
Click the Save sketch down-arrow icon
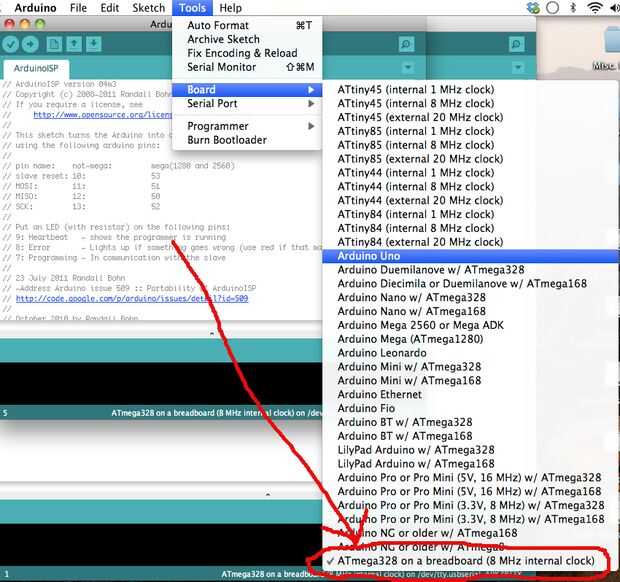click(94, 44)
